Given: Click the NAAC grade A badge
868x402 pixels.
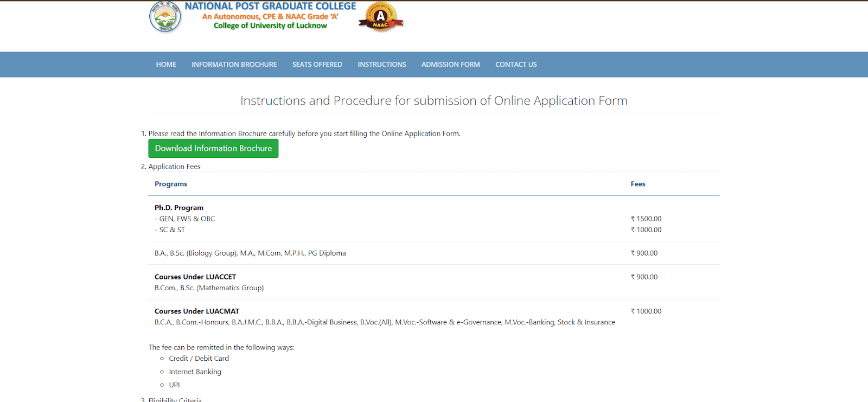Looking at the screenshot, I should [381, 17].
